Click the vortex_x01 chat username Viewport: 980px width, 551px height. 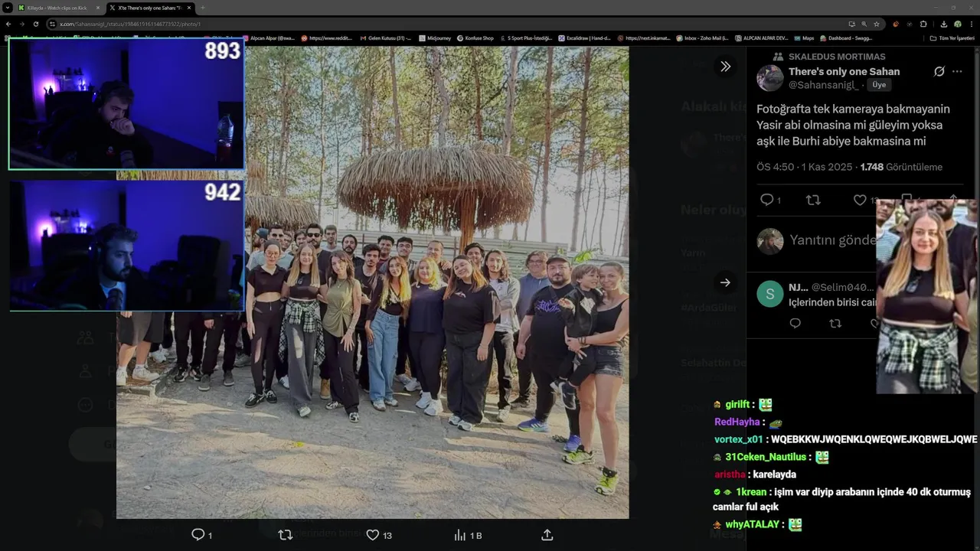coord(738,439)
